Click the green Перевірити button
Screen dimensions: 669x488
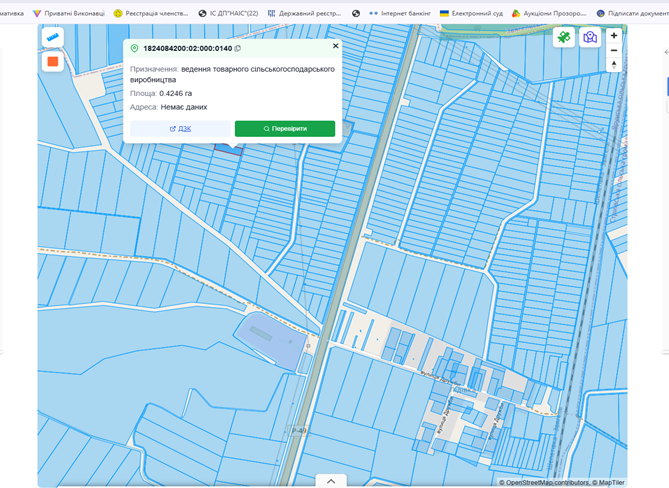pos(285,129)
